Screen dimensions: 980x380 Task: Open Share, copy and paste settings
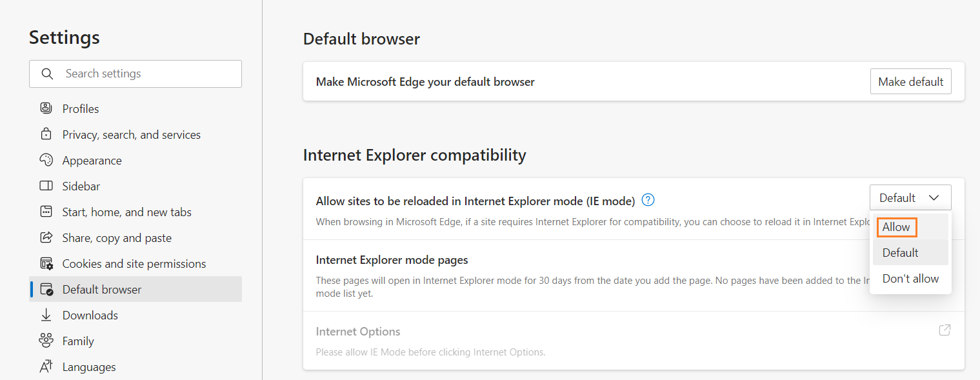(117, 237)
